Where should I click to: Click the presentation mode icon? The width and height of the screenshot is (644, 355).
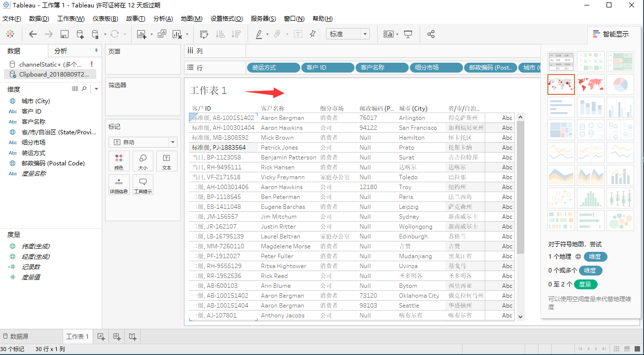pyautogui.click(x=408, y=34)
